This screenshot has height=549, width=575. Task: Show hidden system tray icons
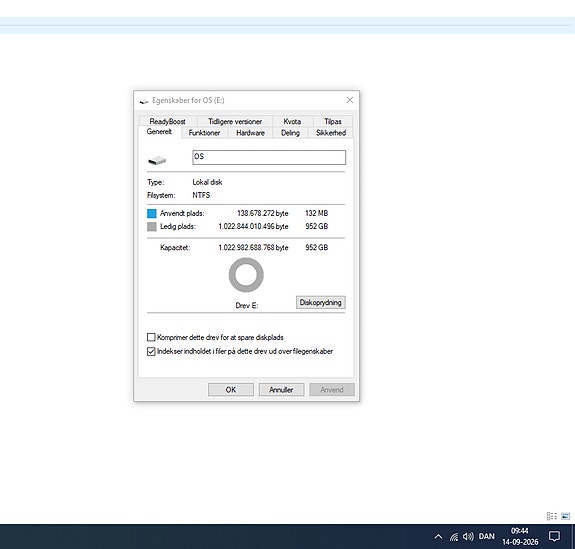point(438,537)
